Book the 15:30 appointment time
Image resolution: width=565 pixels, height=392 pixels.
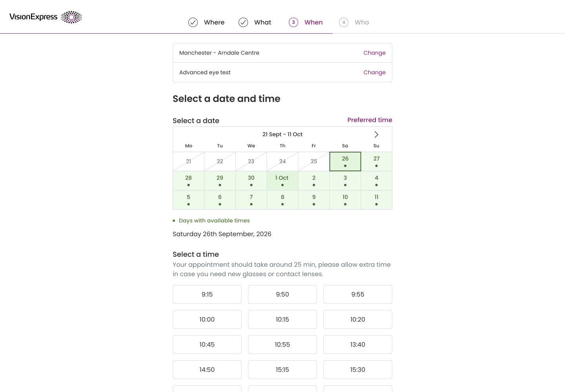tap(358, 370)
